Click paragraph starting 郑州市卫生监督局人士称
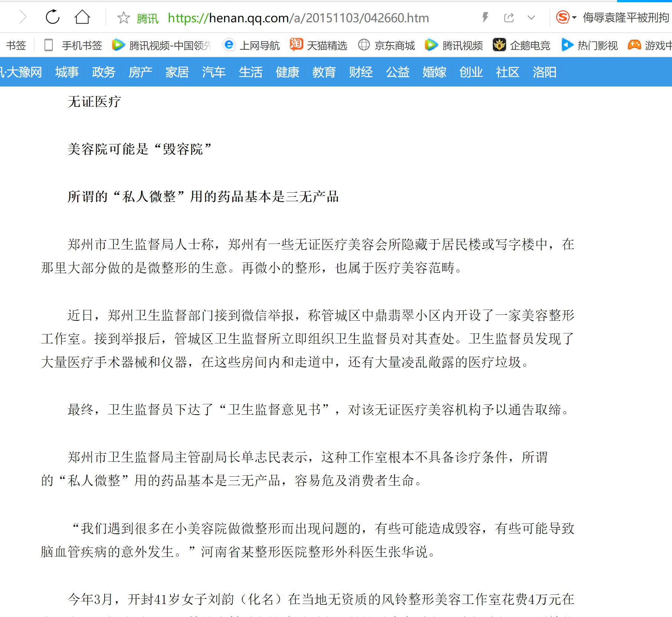 coord(308,256)
